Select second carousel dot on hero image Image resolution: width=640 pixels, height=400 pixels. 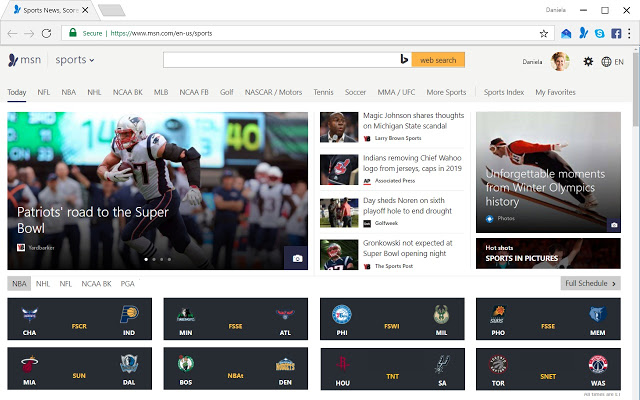[x=154, y=259]
